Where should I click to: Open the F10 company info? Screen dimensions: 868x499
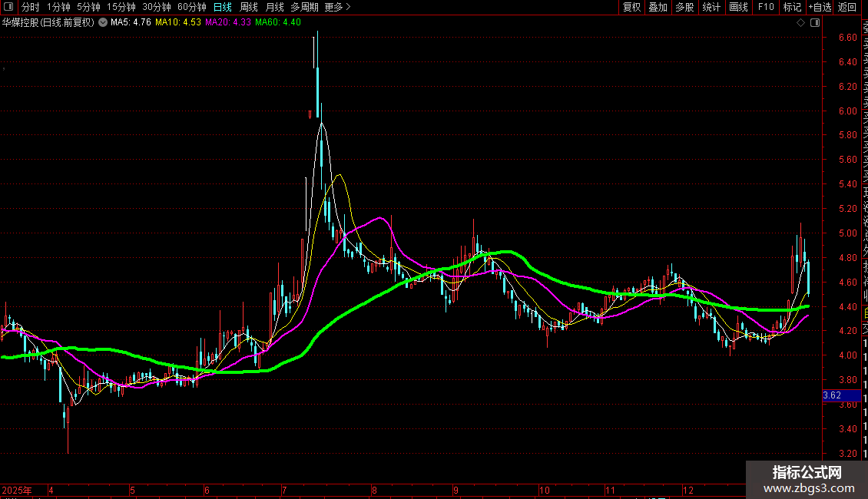click(766, 7)
